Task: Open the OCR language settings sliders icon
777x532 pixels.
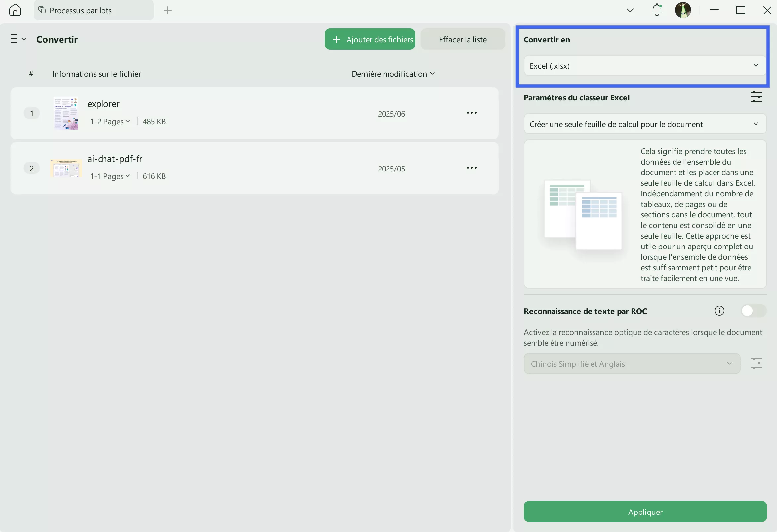Action: click(x=756, y=363)
